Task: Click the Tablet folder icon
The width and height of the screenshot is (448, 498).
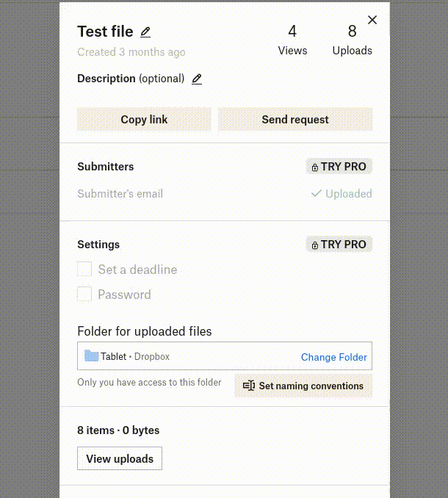Action: coord(91,356)
